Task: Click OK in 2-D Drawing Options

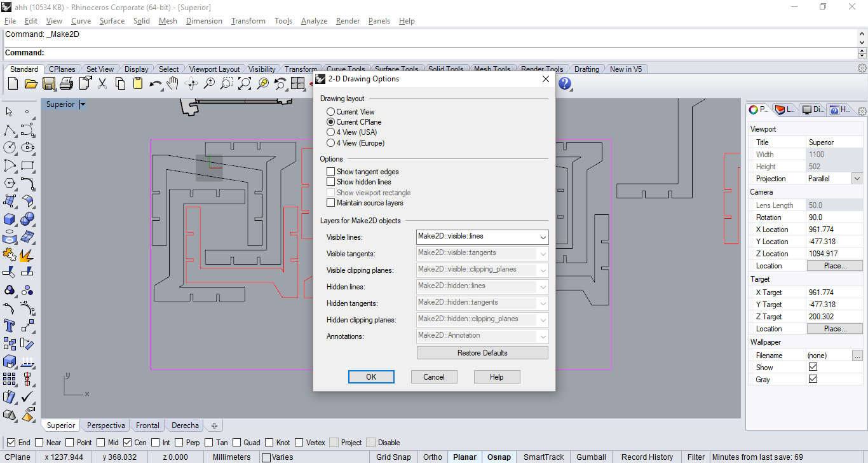Action: click(371, 377)
